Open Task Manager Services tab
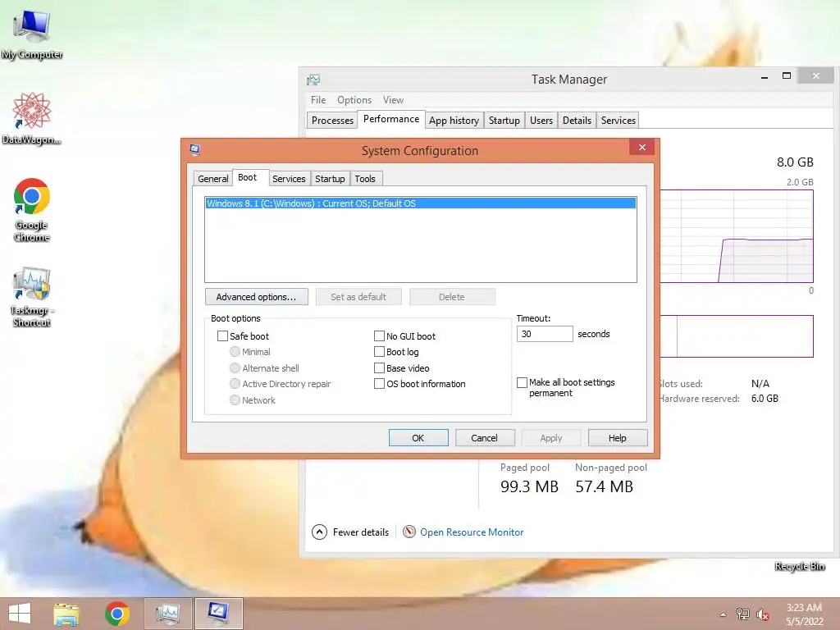 click(x=619, y=121)
